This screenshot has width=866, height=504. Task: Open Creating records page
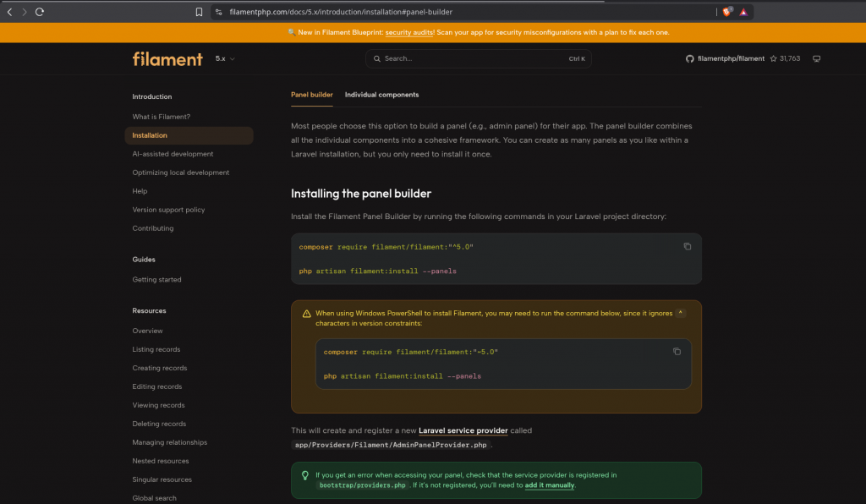click(x=160, y=368)
